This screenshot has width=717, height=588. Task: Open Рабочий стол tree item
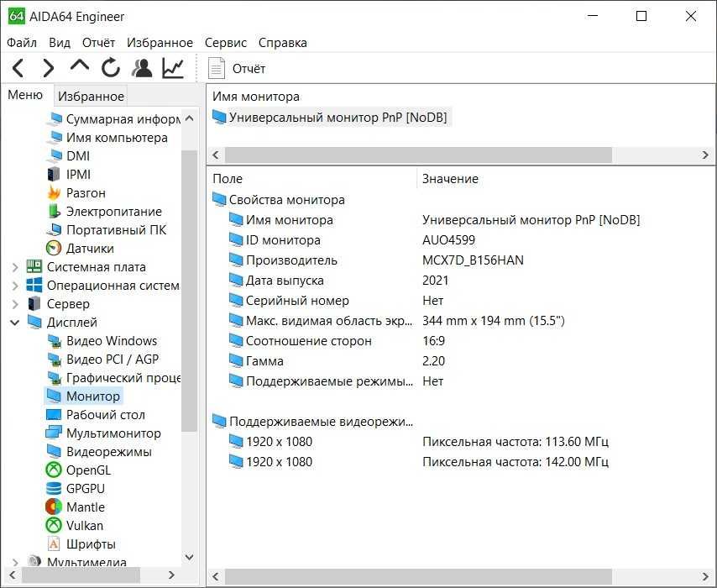[x=96, y=415]
